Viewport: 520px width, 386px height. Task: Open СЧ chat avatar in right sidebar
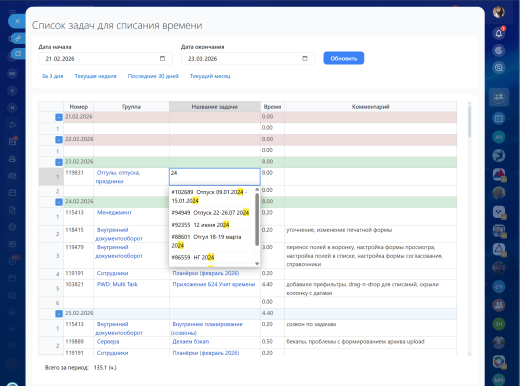point(499,286)
